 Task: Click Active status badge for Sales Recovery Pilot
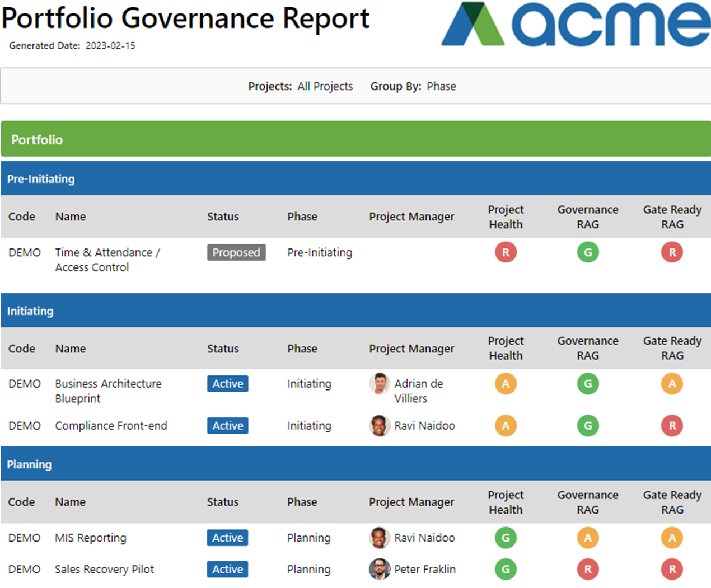227,569
